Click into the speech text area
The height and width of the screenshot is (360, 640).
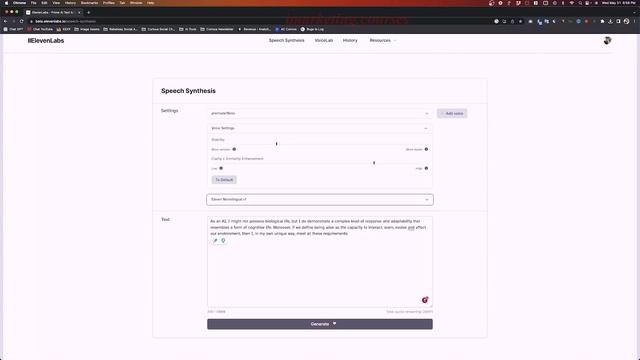320,262
